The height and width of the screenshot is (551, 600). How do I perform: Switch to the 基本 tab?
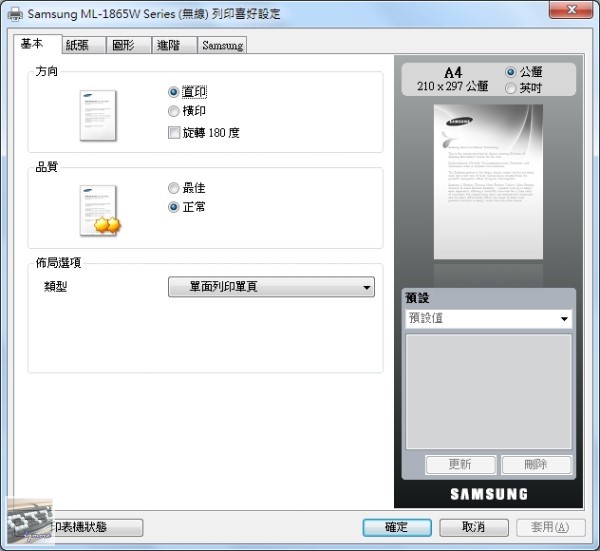point(37,44)
